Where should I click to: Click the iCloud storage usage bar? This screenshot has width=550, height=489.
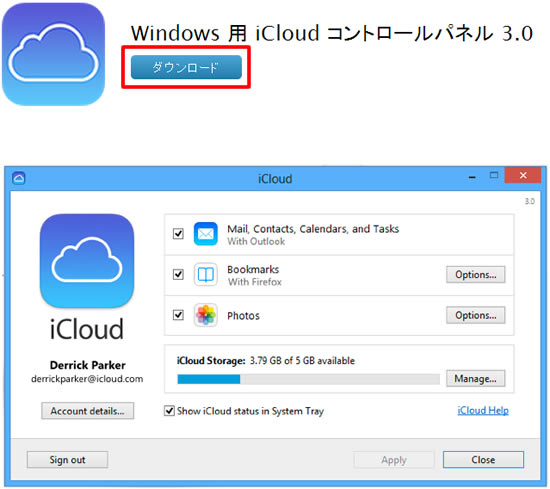click(x=309, y=379)
